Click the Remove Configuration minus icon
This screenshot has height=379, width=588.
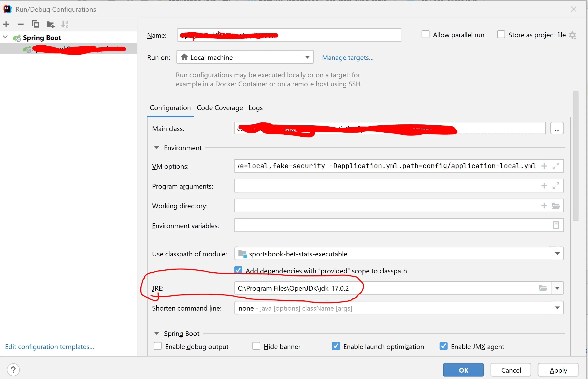(x=21, y=24)
